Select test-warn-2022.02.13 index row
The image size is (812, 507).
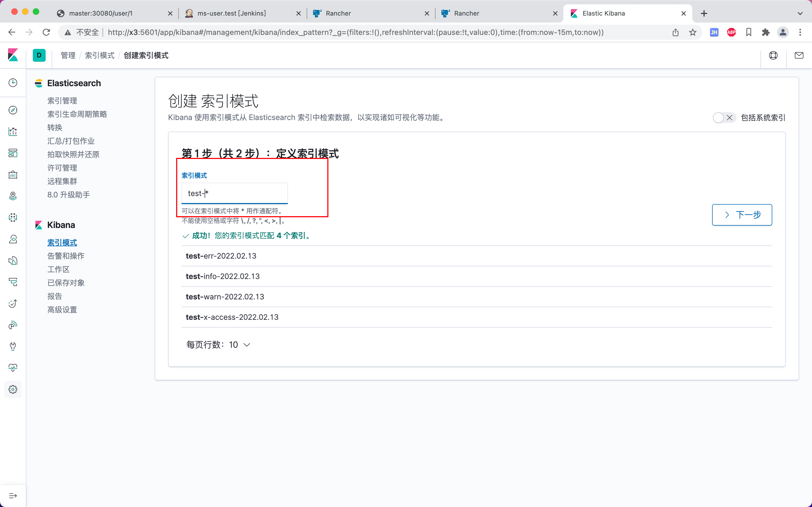(477, 297)
